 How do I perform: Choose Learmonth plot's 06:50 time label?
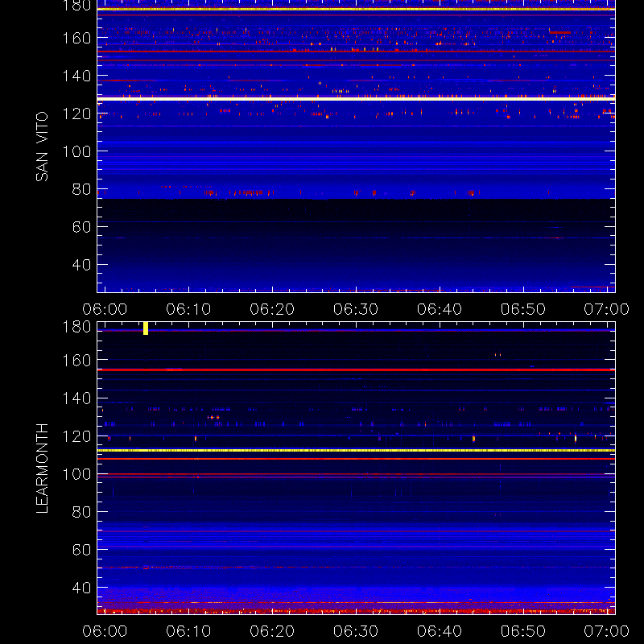tap(523, 631)
